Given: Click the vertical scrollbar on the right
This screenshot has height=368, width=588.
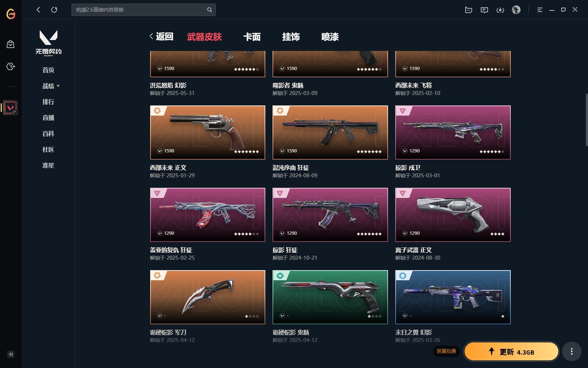Looking at the screenshot, I should pos(587,120).
